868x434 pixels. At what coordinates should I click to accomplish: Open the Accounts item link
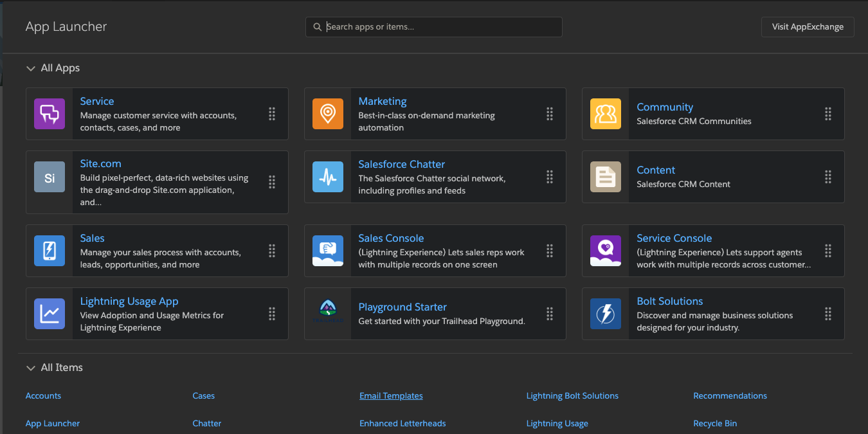(43, 395)
